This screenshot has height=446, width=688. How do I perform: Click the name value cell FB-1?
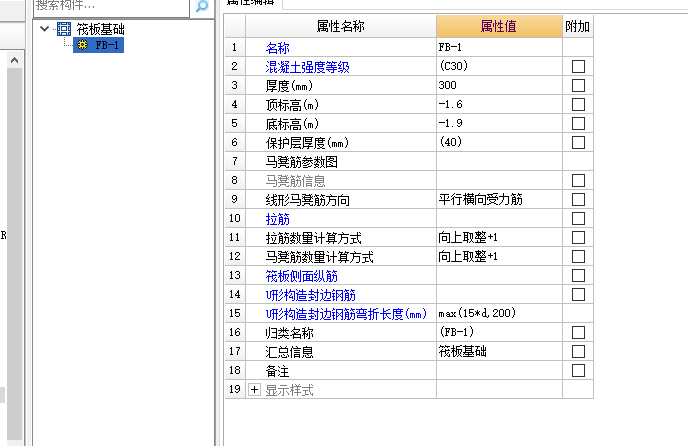pos(499,47)
